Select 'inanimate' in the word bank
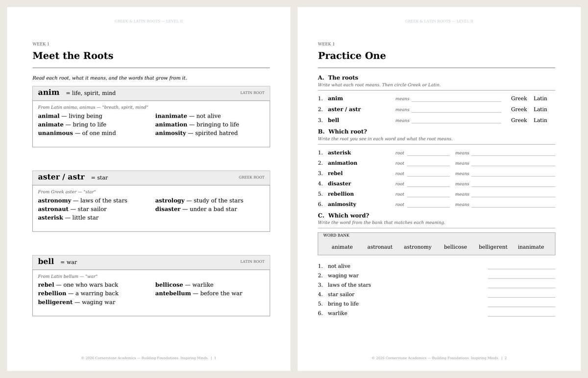The image size is (588, 378). [531, 247]
